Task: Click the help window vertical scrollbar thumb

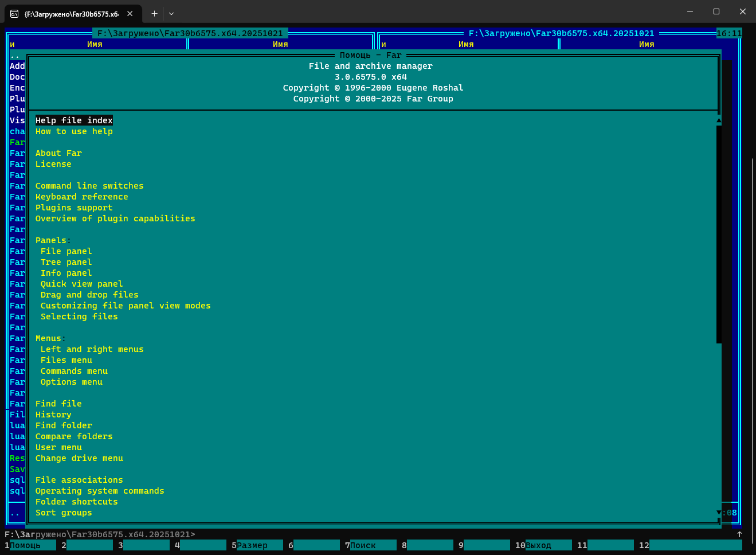Action: 719,234
